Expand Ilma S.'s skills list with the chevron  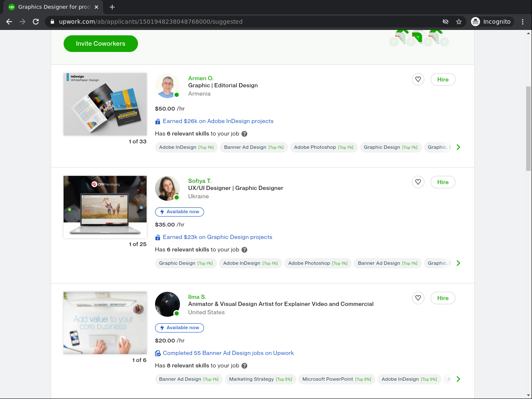[458, 379]
